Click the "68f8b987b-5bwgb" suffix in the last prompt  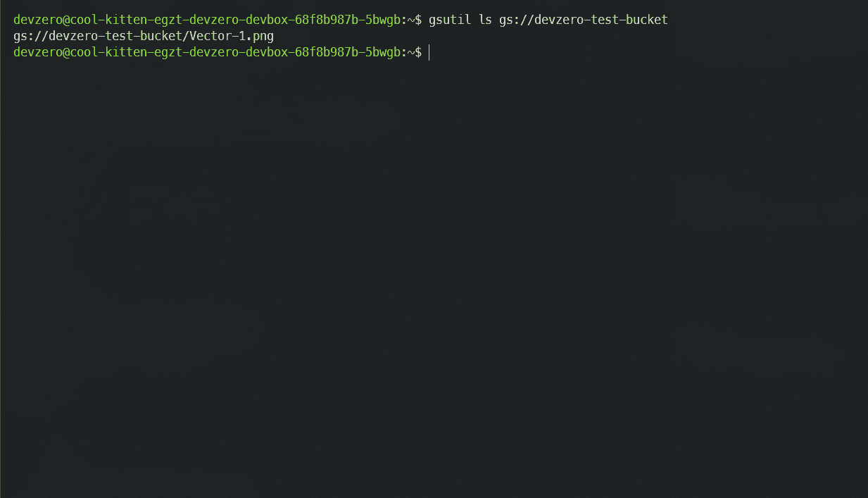pyautogui.click(x=348, y=52)
